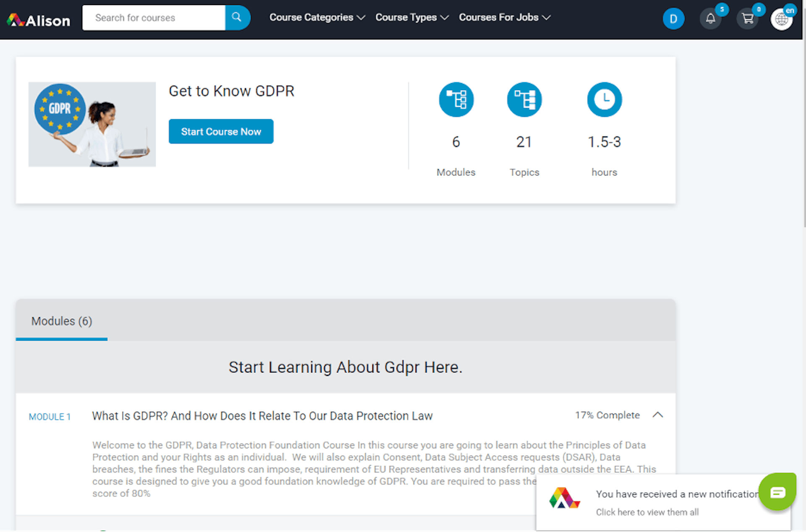Image resolution: width=806 pixels, height=532 pixels.
Task: Click the GDPR course thumbnail image
Action: pyautogui.click(x=93, y=124)
